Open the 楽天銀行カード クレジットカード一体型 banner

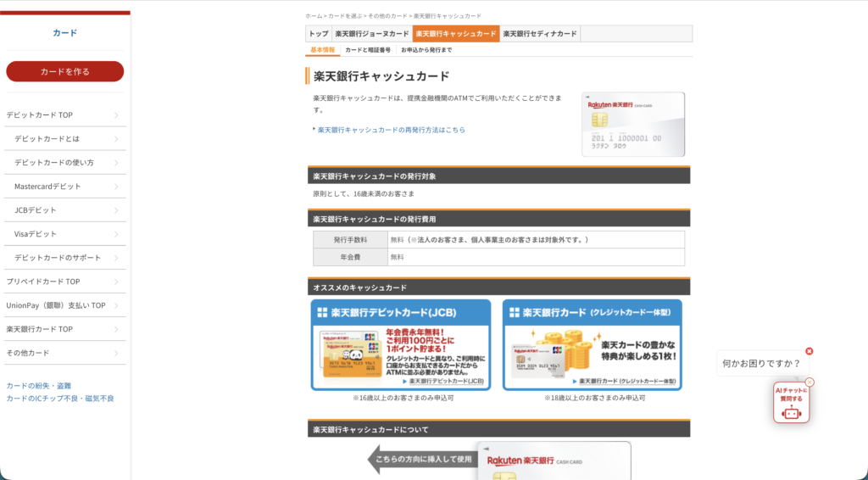(593, 345)
